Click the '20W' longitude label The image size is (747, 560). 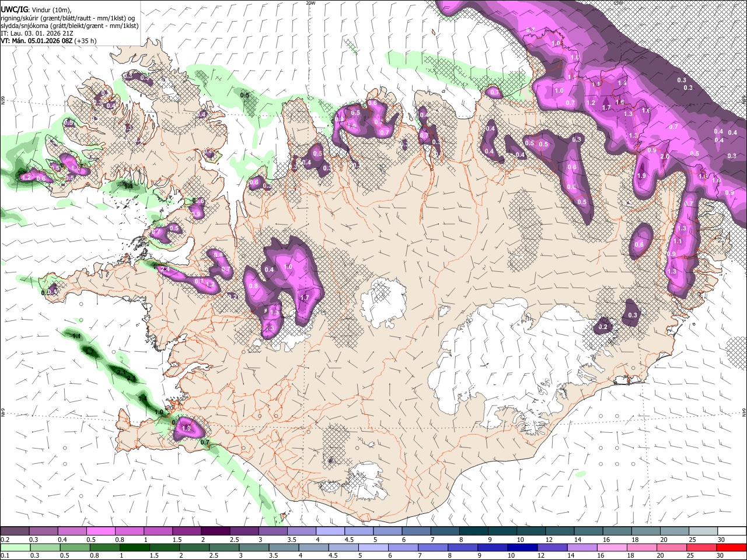click(310, 3)
